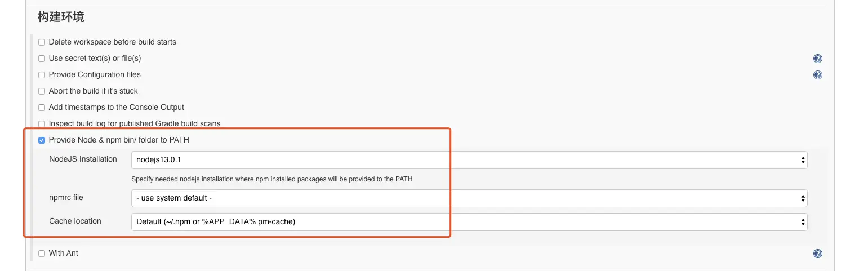This screenshot has height=271, width=868.
Task: Toggle Add timestamps to the Console Output
Action: 42,108
